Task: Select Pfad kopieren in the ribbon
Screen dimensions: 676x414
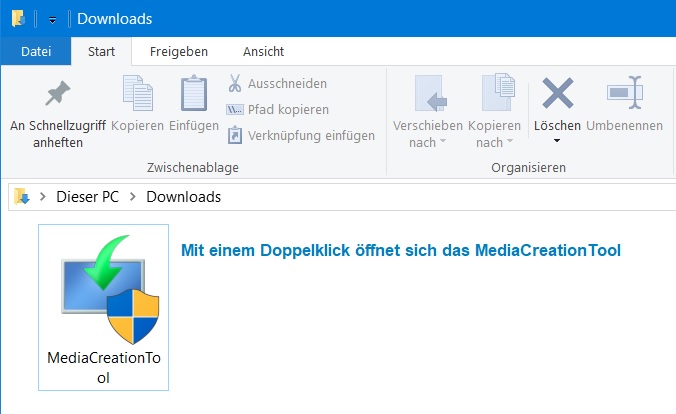Action: point(278,110)
